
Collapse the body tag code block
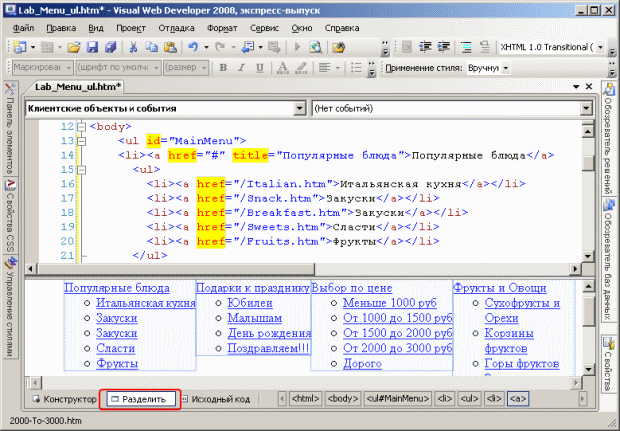coord(82,127)
